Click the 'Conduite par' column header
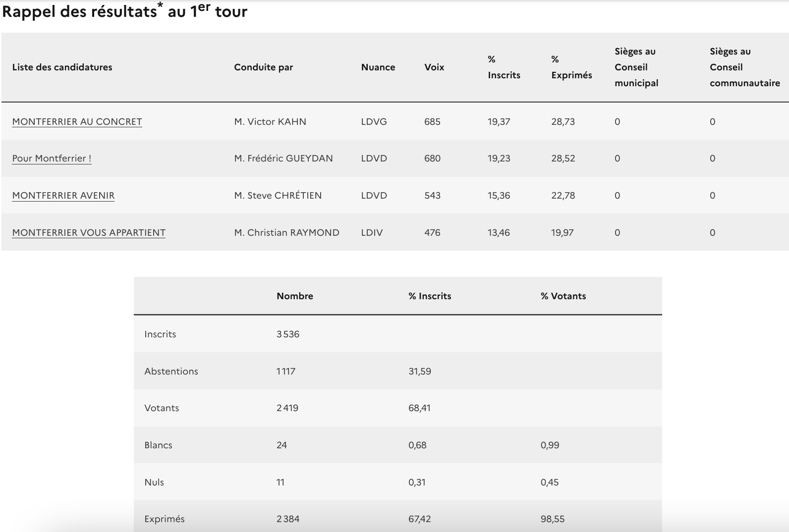This screenshot has height=532, width=789. (263, 67)
